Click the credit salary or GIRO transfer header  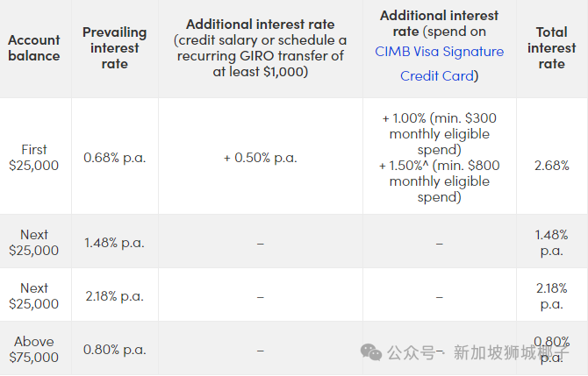(x=260, y=48)
